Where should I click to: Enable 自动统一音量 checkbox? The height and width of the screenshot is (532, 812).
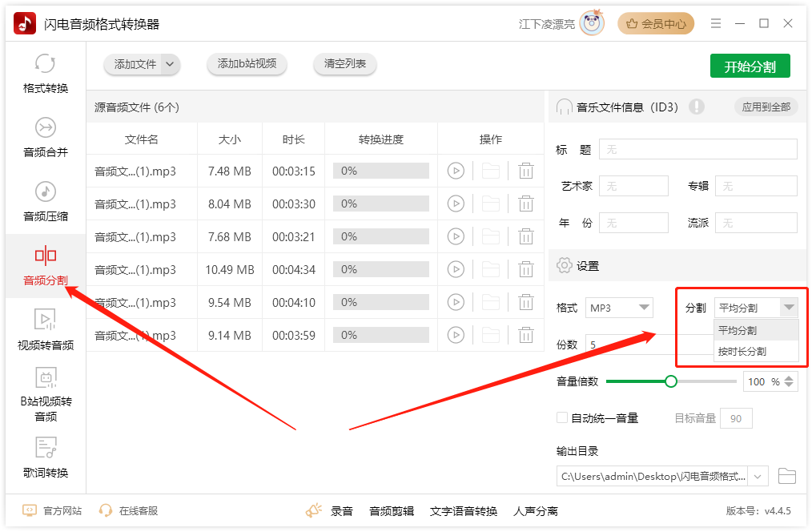coord(561,417)
